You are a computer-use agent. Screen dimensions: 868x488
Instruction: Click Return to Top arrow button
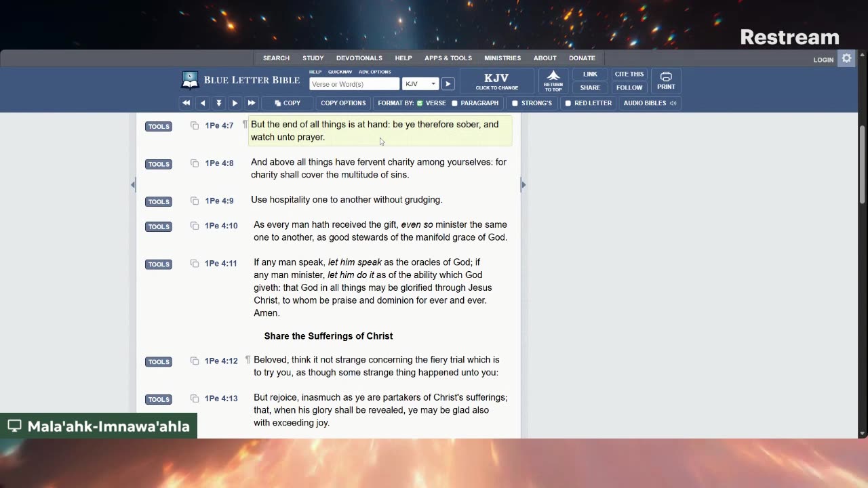click(553, 81)
